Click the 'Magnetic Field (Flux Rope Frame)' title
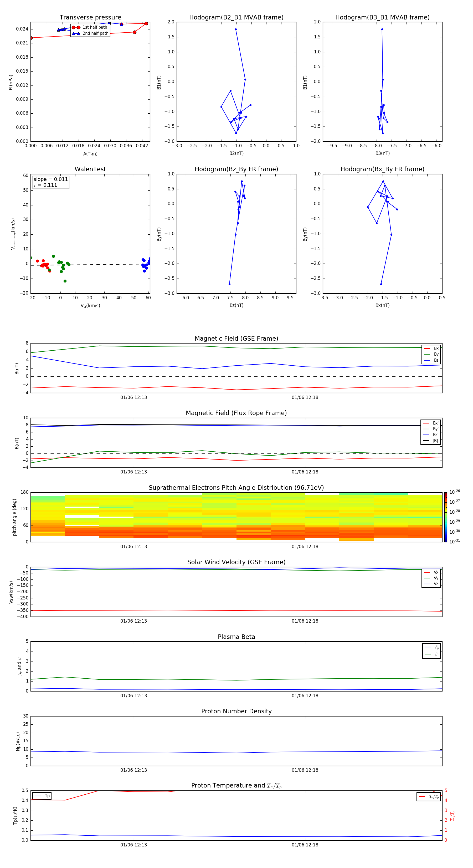473x868 pixels. 236,413
